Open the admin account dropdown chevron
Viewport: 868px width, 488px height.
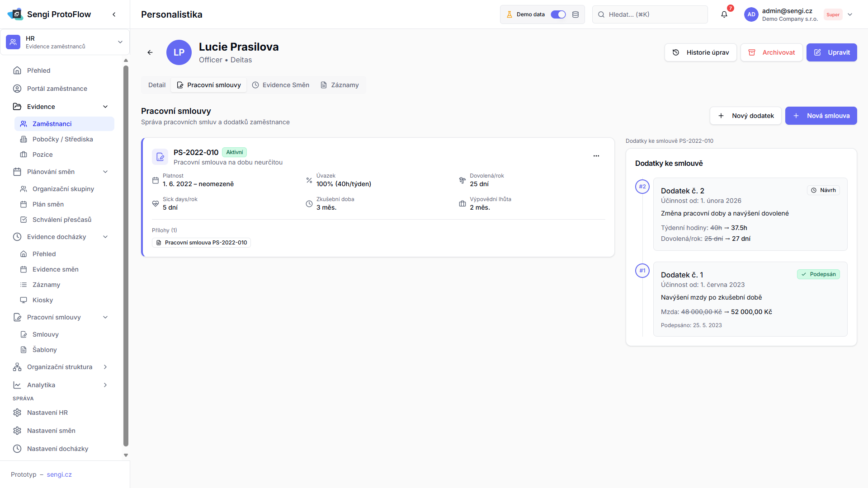tap(850, 14)
